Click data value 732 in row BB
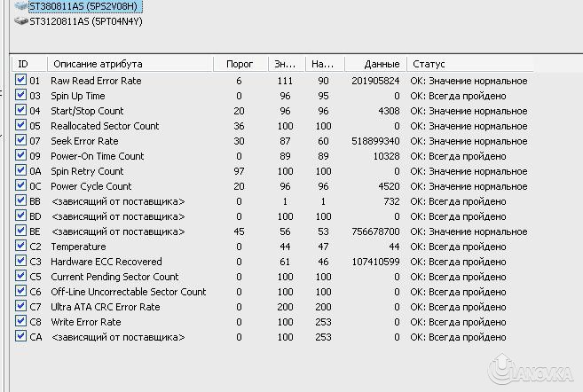The width and height of the screenshot is (583, 392). pos(391,201)
